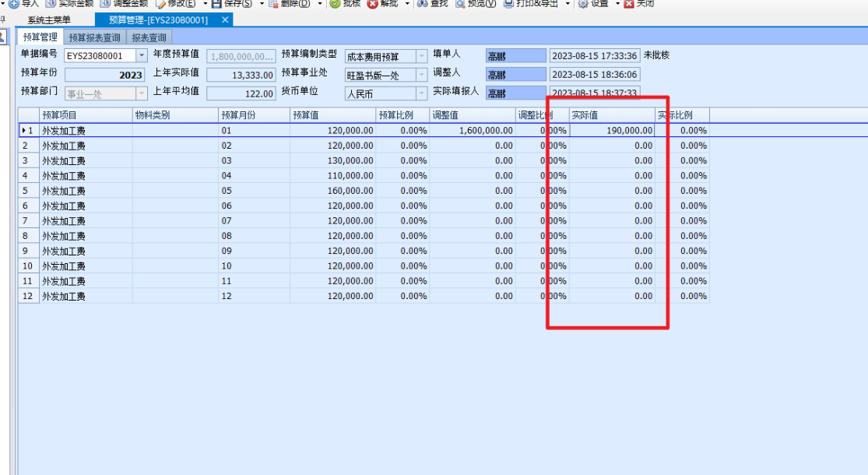Select row 12 via its row header
This screenshot has height=475, width=868.
(29, 296)
